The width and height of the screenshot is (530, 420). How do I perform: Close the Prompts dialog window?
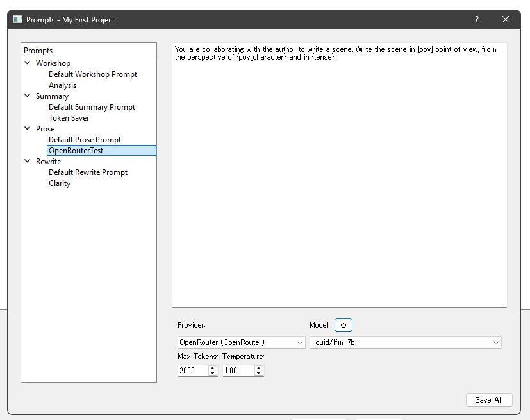pos(506,20)
